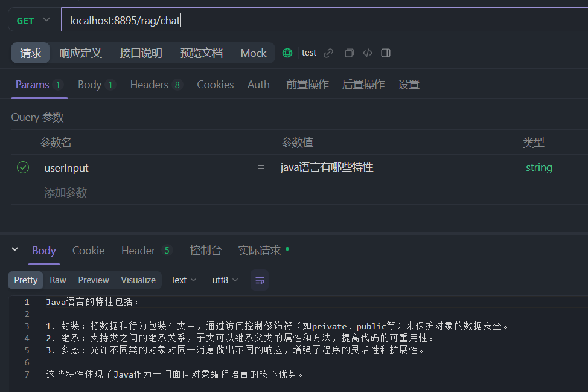Switch to Raw response view
This screenshot has width=588, height=392.
[57, 280]
